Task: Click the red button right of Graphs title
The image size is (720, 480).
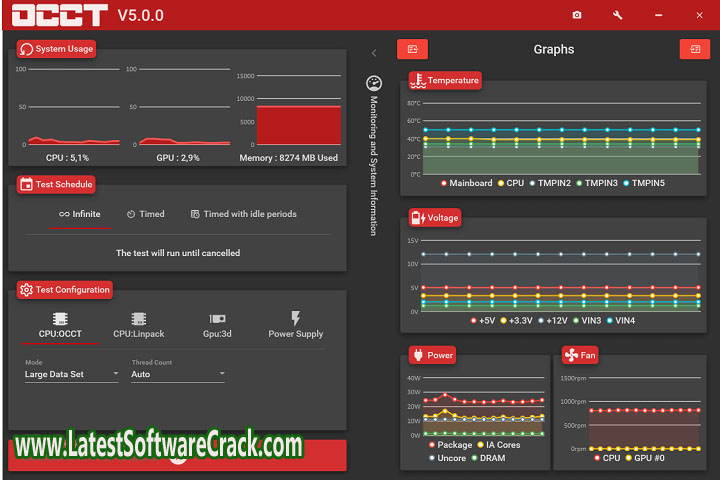Action: point(694,49)
